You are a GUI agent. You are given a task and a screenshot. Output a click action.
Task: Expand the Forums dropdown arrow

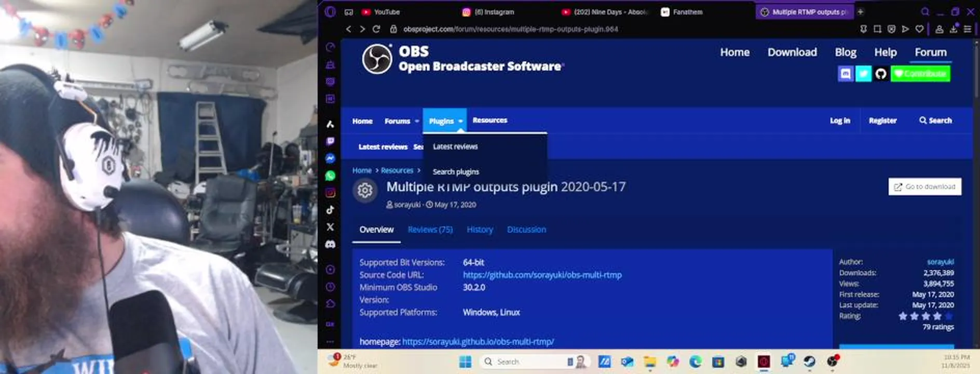(417, 121)
